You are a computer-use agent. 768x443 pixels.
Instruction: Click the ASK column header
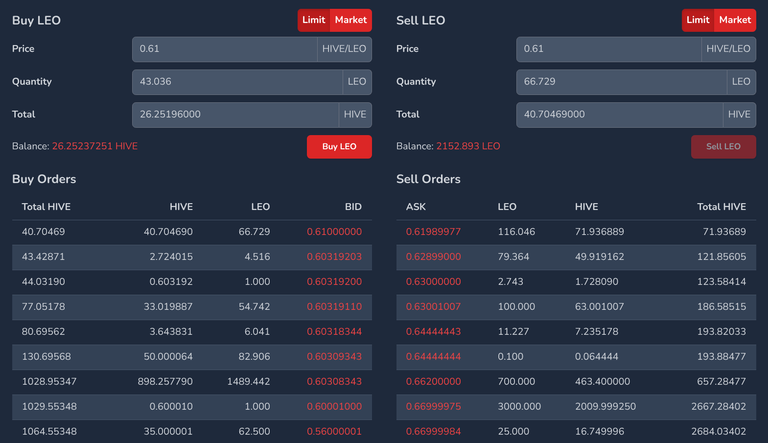(x=416, y=207)
